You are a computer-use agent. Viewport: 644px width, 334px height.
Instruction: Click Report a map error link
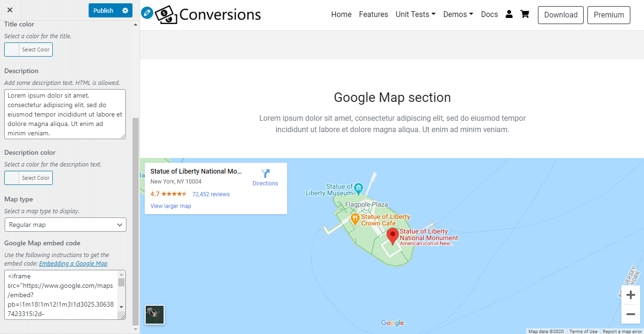(622, 331)
